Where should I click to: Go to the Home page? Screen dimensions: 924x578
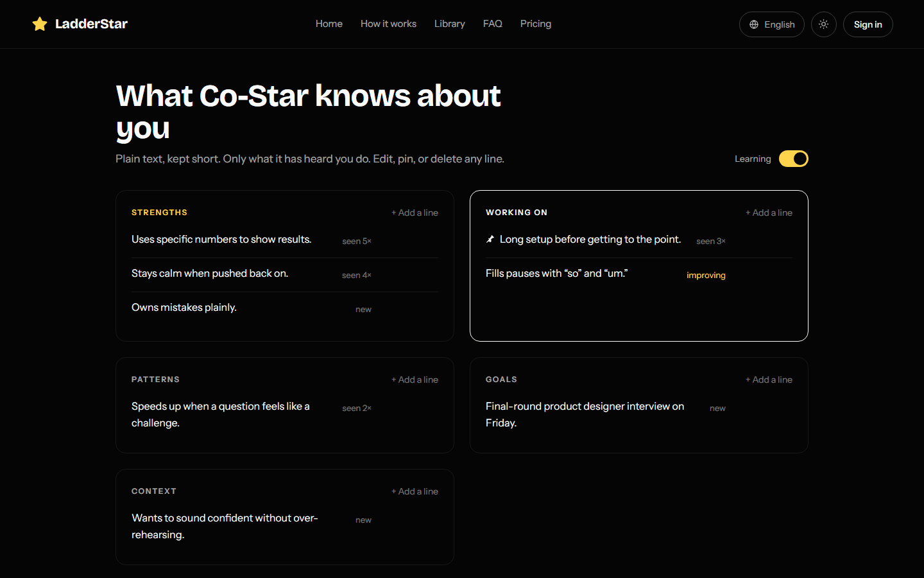click(329, 24)
